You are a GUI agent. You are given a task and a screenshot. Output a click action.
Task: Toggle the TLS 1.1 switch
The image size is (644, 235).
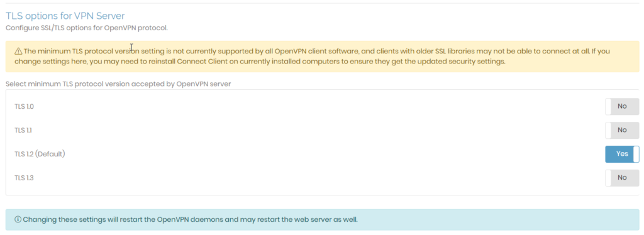pyautogui.click(x=622, y=131)
